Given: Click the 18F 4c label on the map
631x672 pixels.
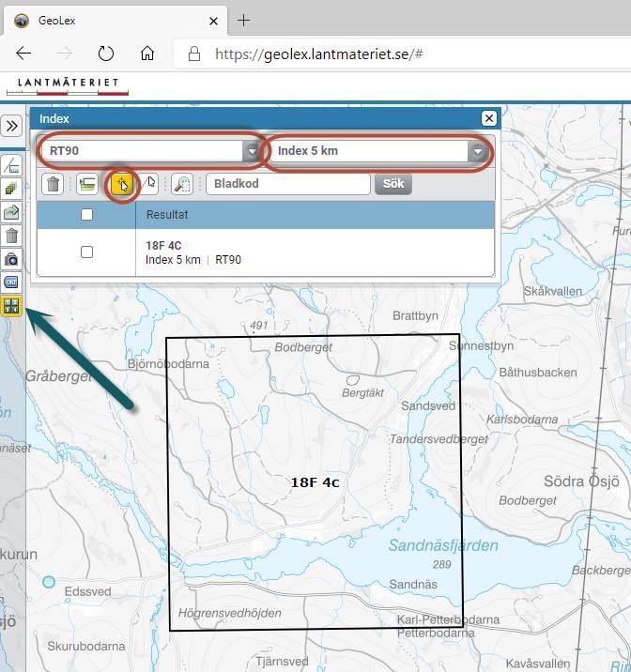Looking at the screenshot, I should coord(315,482).
